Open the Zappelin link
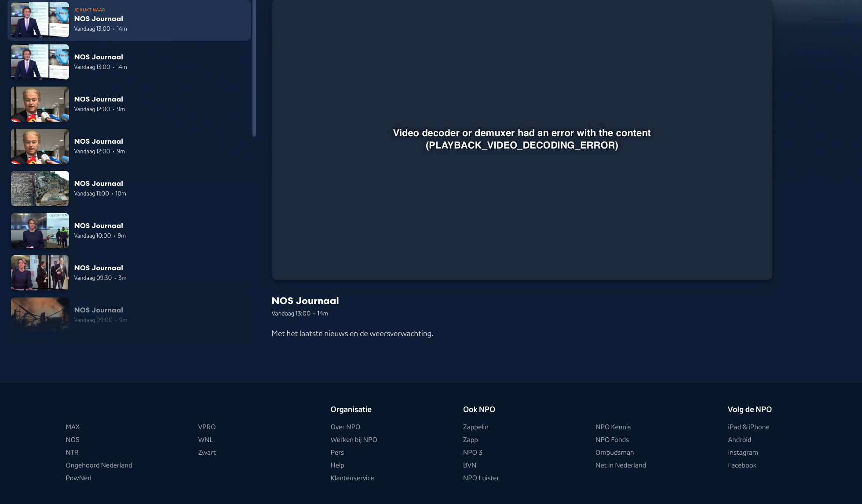 point(476,427)
